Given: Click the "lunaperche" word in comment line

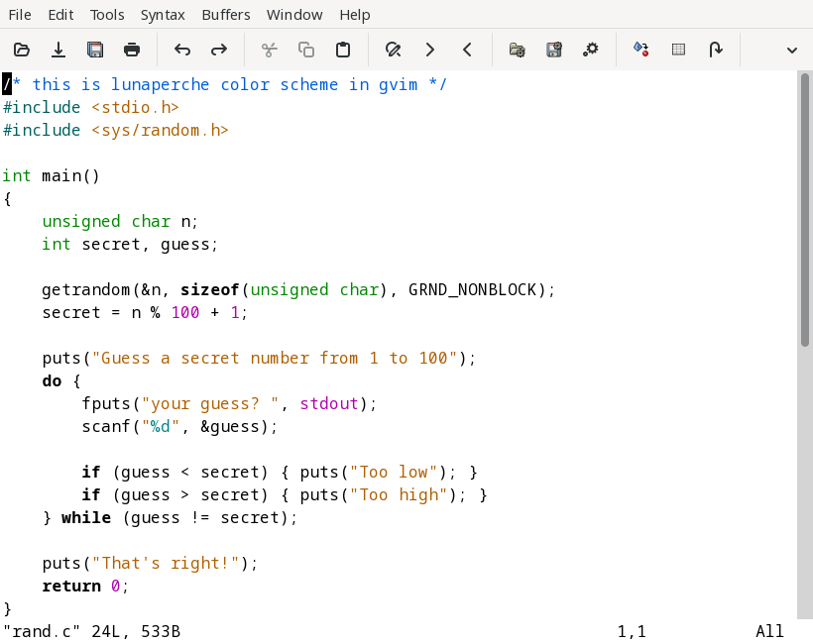Looking at the screenshot, I should pyautogui.click(x=161, y=84).
